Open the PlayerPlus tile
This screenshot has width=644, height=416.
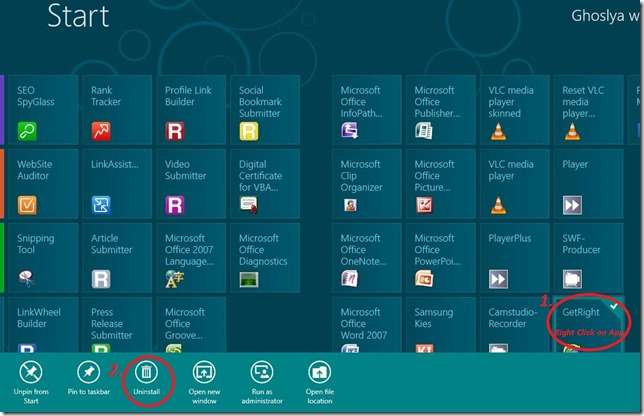(514, 257)
